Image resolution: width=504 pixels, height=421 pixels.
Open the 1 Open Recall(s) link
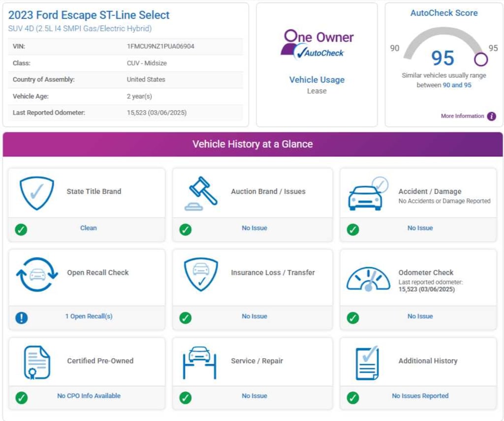click(89, 316)
